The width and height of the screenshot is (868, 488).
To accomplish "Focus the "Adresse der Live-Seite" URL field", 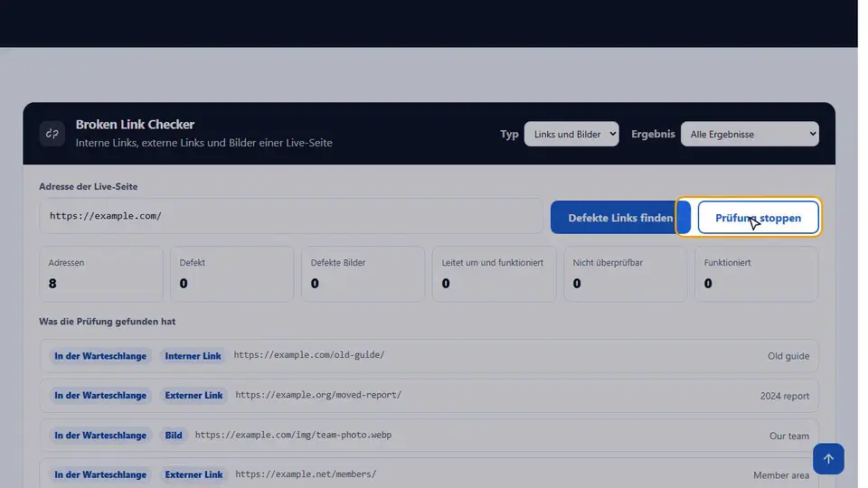I will pos(291,216).
